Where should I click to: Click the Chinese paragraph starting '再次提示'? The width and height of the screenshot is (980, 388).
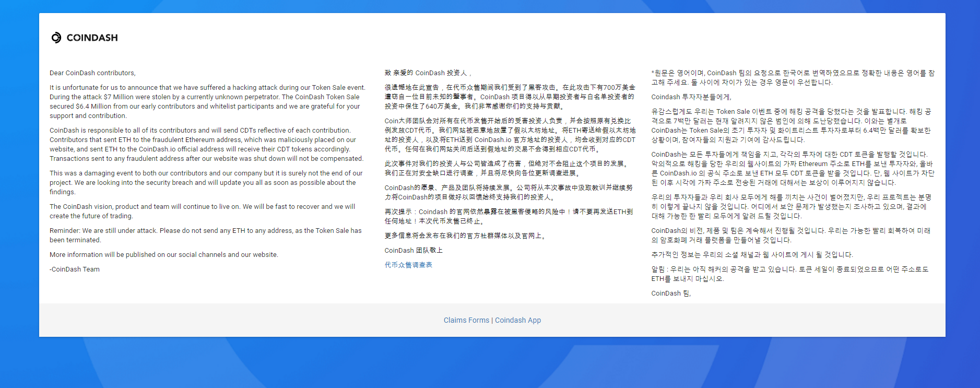(x=509, y=217)
